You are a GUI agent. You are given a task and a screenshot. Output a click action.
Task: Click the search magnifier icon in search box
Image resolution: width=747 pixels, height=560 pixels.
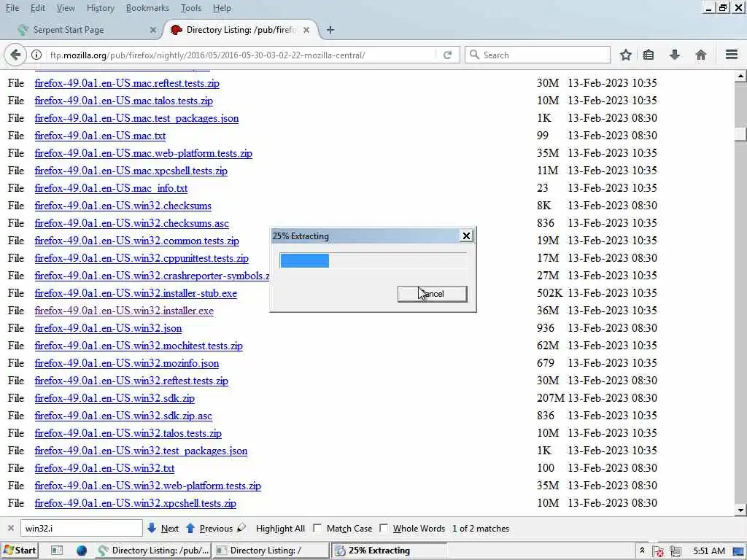(474, 55)
